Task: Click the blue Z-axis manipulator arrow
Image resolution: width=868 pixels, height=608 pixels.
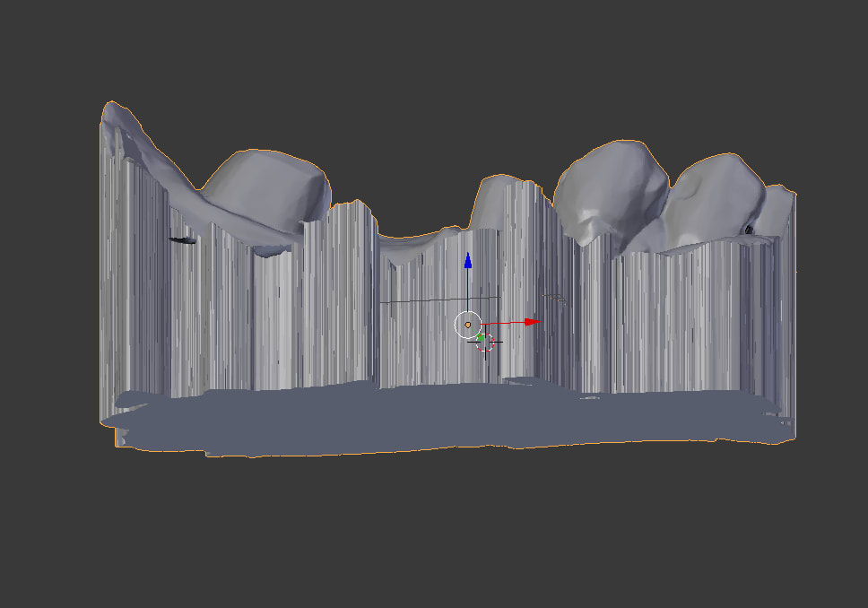Action: [467, 261]
